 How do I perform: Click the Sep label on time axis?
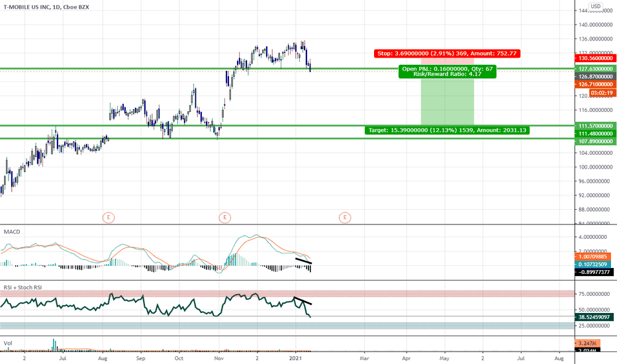coord(140,359)
